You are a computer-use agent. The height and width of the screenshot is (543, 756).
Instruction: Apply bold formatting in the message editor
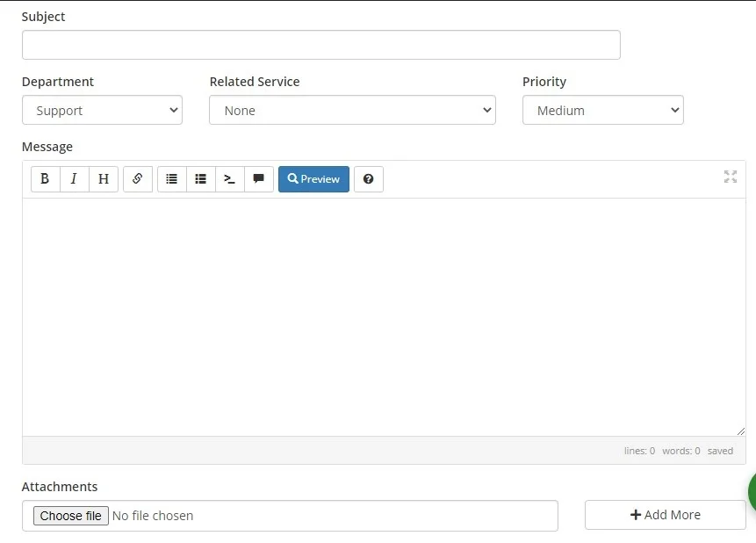[45, 178]
